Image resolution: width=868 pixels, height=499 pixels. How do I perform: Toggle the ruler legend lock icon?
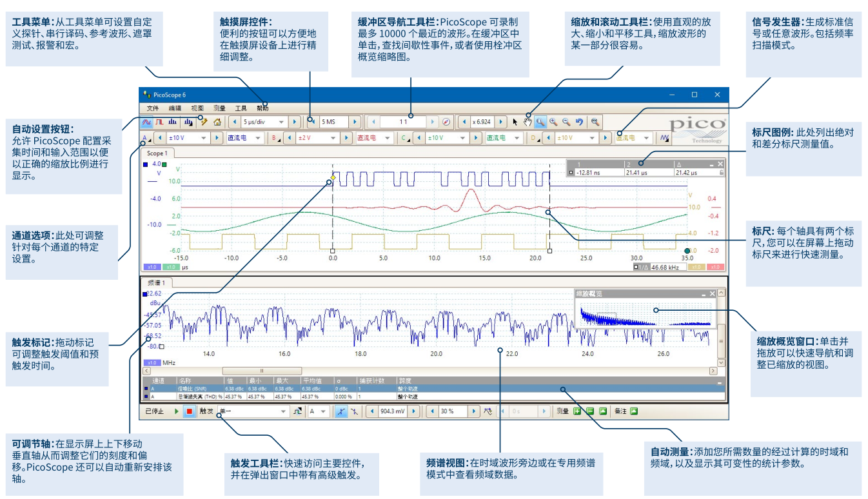(x=721, y=173)
